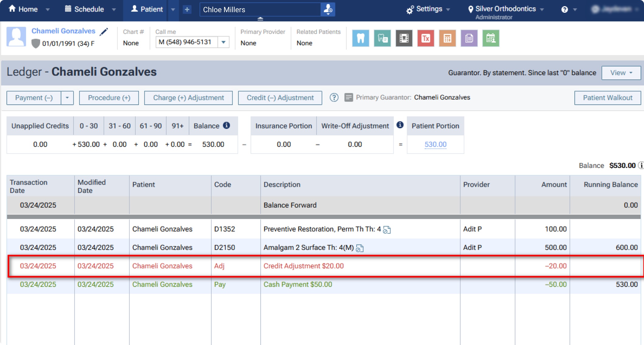Open the imaging film icon

tap(404, 38)
